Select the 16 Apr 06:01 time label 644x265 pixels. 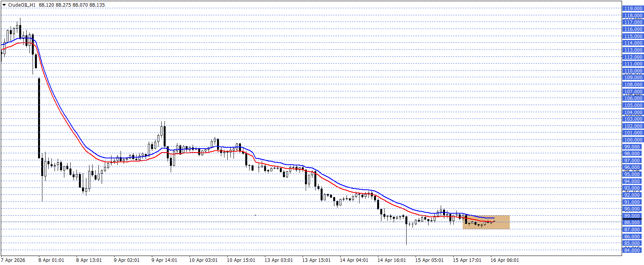504,260
